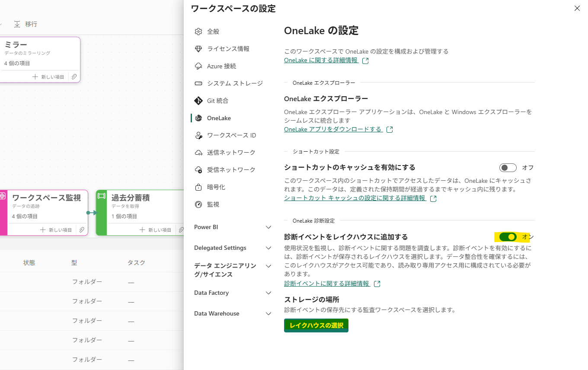Turn off the 診断イベントをレイクハウスに追加する toggle
Image resolution: width=588 pixels, height=370 pixels.
click(508, 237)
